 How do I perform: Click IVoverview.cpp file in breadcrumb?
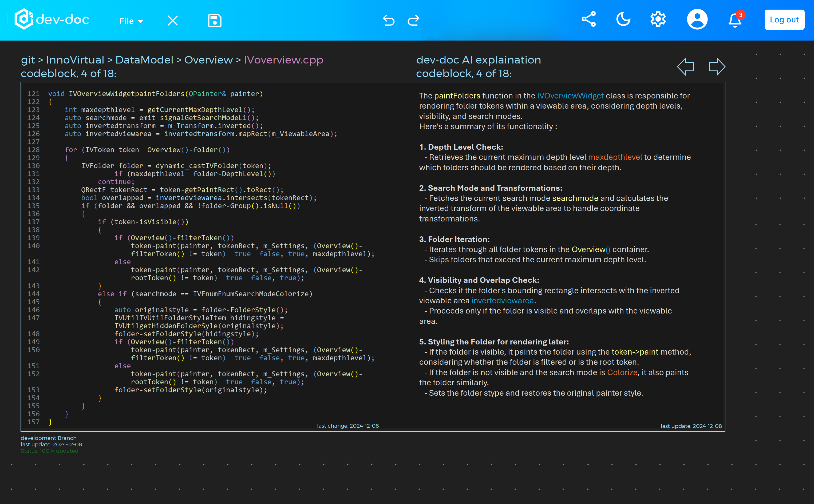[x=283, y=60]
